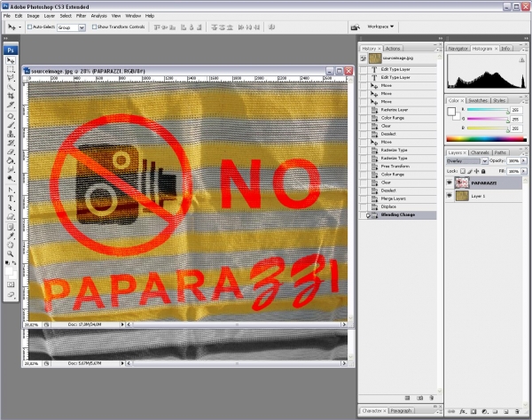
Task: Open the Opacity slider arrow
Action: point(523,160)
